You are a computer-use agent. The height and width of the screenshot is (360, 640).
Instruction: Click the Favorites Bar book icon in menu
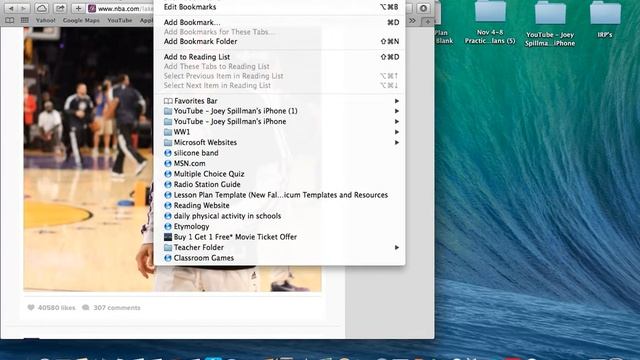point(168,101)
